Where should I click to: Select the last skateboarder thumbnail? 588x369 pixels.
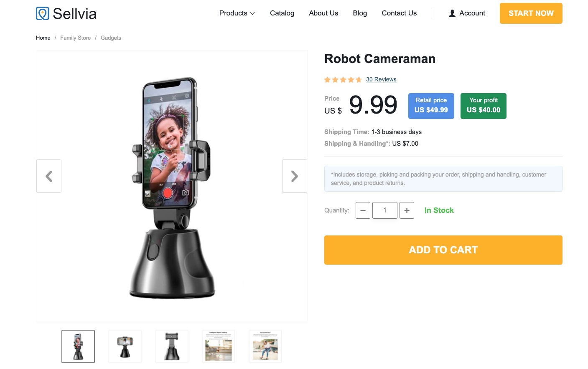point(265,346)
